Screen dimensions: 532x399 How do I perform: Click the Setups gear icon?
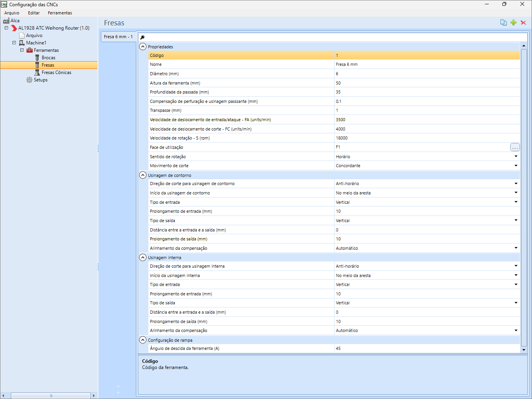coord(29,80)
